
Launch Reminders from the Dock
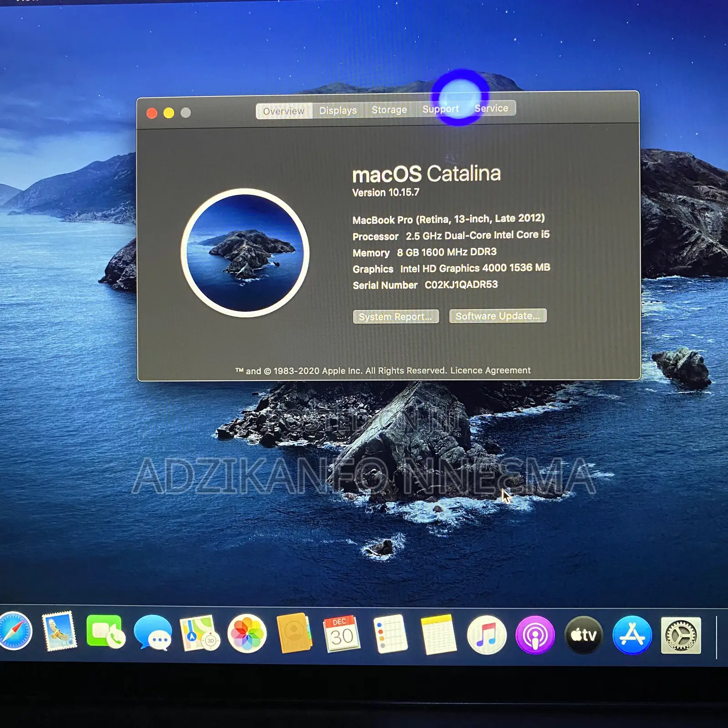point(389,634)
